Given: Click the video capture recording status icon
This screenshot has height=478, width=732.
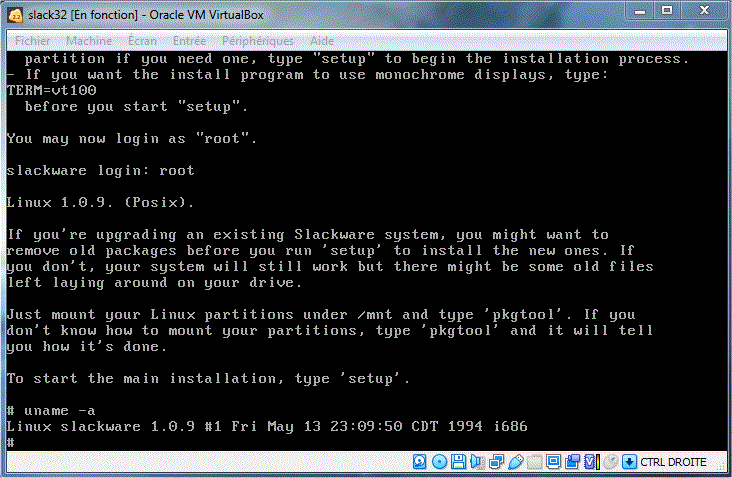Looking at the screenshot, I should click(572, 462).
